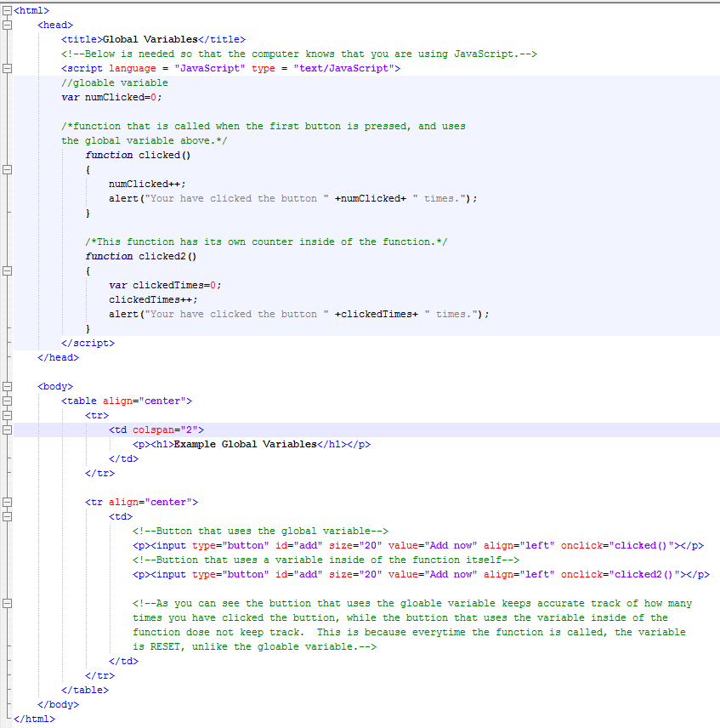
Task: Click the alert line containing "+numClicked+"
Action: tap(292, 198)
